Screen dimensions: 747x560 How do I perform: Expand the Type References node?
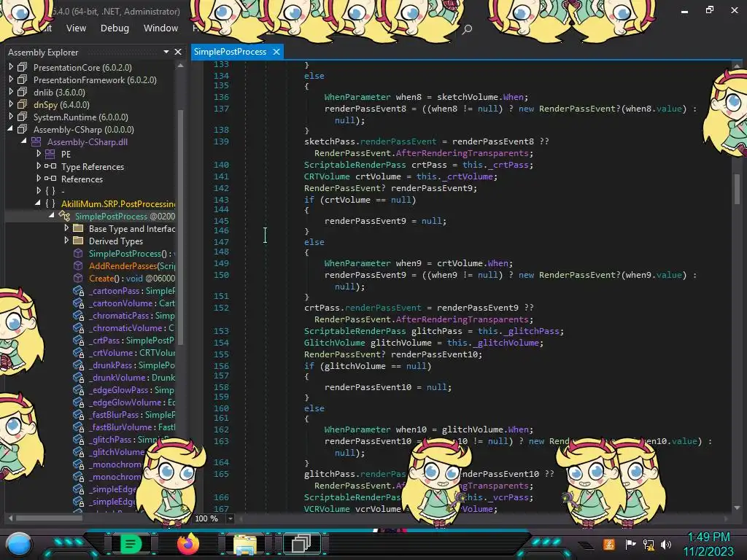pos(39,166)
